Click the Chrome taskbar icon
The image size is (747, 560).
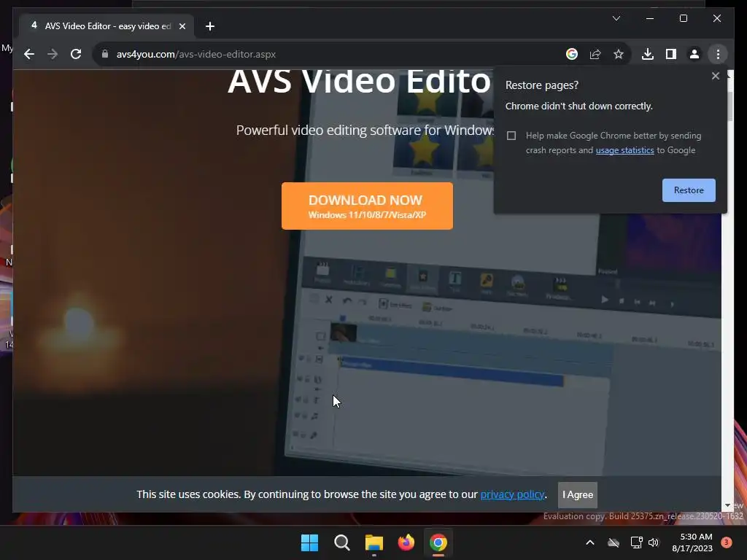click(438, 542)
